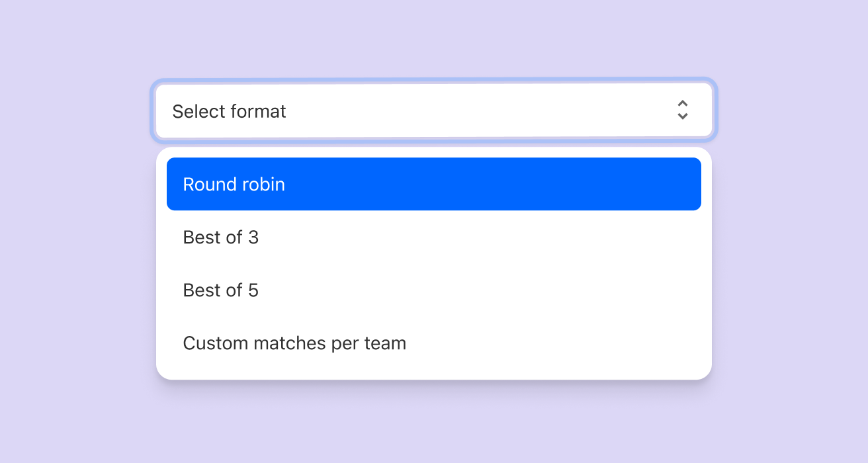868x463 pixels.
Task: Click the Round robin text label
Action: (234, 184)
